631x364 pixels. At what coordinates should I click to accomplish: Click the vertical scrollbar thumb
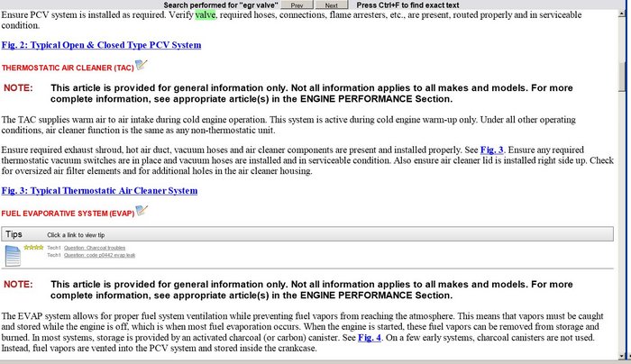622,77
